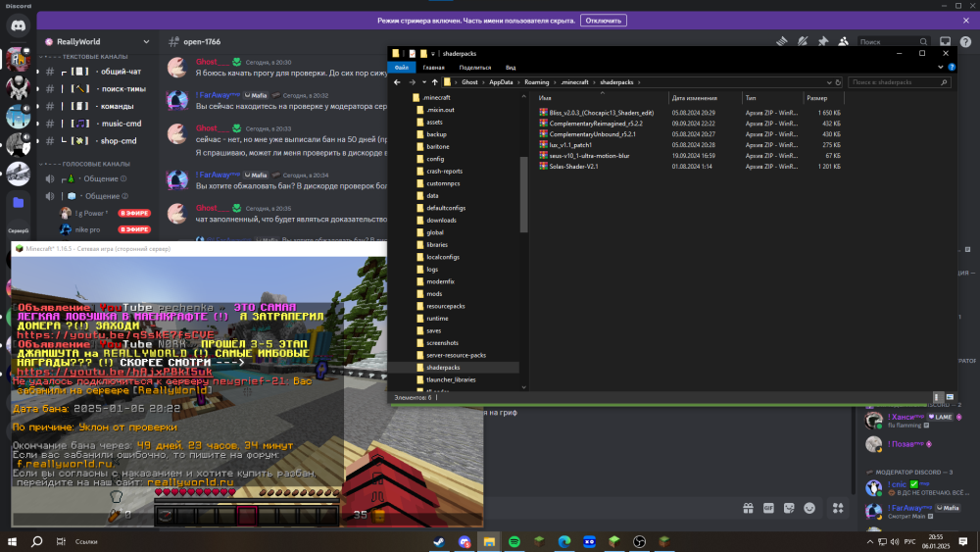This screenshot has width=980, height=552.
Task: Click the shaderpacks search box
Action: pyautogui.click(x=900, y=82)
